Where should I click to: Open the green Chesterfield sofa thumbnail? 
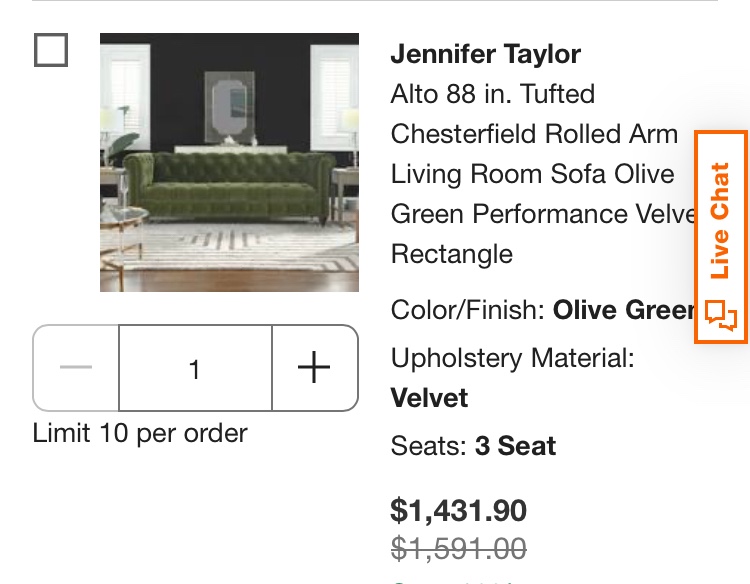[229, 162]
